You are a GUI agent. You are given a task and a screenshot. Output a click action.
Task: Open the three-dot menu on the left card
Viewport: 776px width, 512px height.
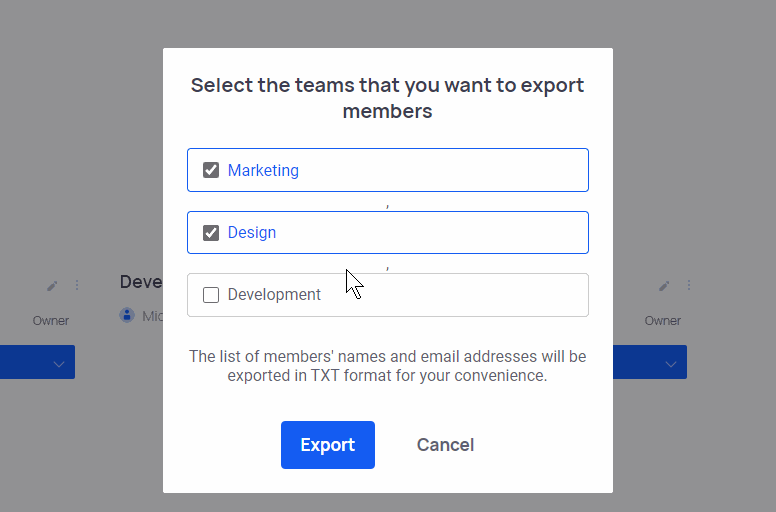click(76, 286)
